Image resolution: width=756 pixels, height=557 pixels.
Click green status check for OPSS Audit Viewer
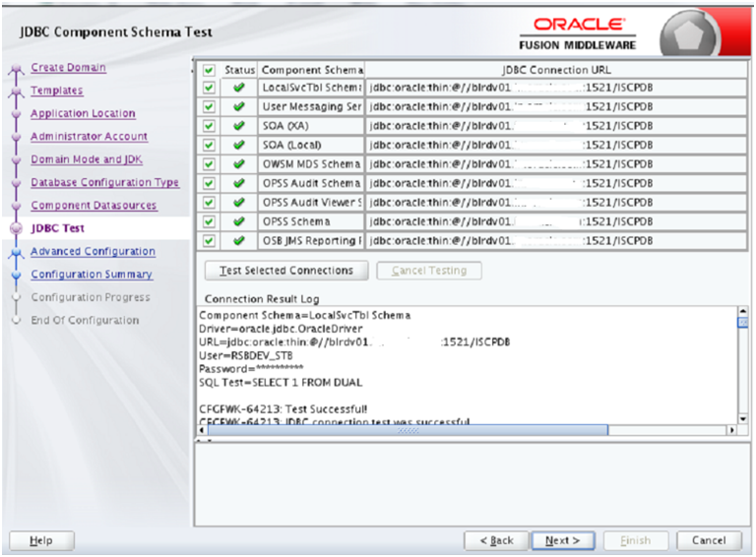point(238,203)
